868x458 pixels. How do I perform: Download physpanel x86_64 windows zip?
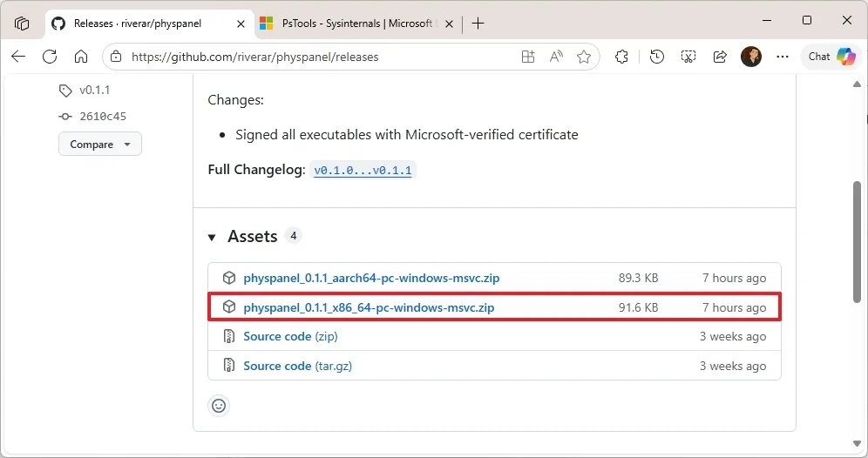(369, 307)
